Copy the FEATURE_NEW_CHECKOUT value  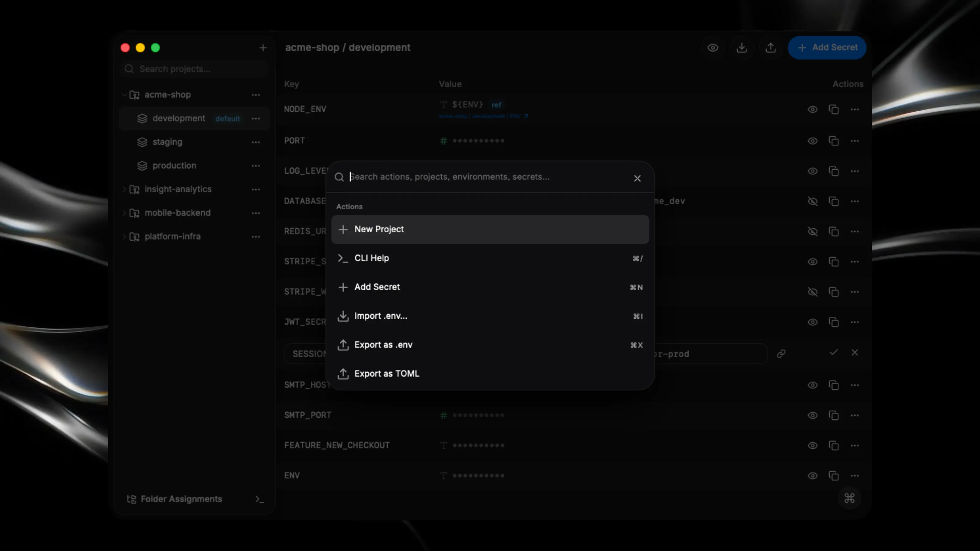coord(834,445)
